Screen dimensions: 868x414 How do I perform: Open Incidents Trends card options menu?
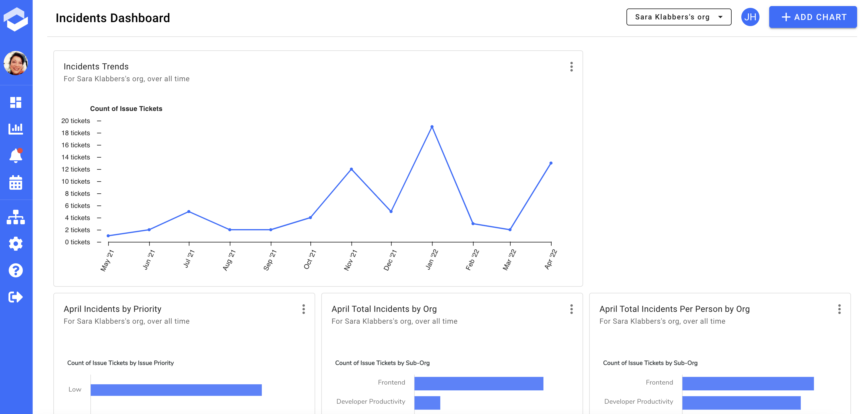571,67
